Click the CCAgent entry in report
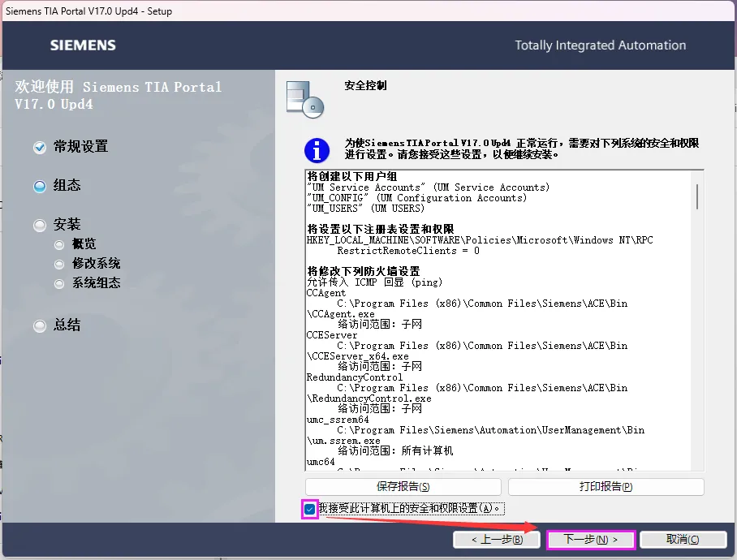This screenshot has width=737, height=560. point(325,293)
